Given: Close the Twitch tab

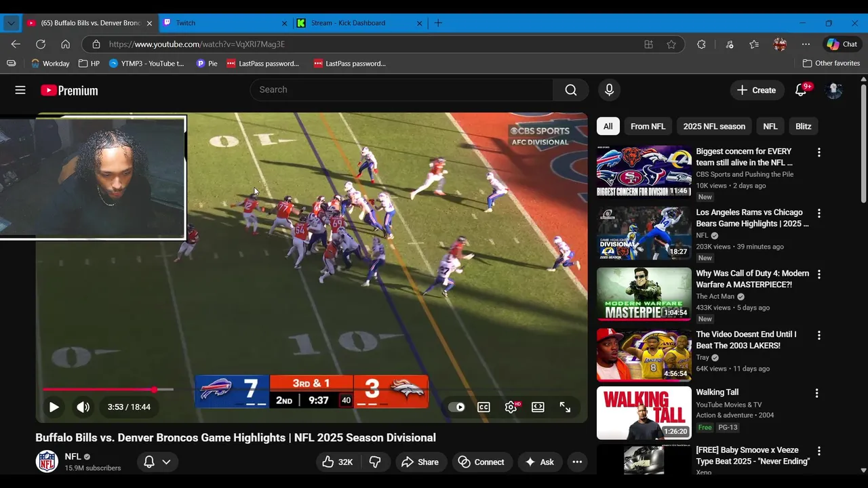Looking at the screenshot, I should (x=284, y=23).
